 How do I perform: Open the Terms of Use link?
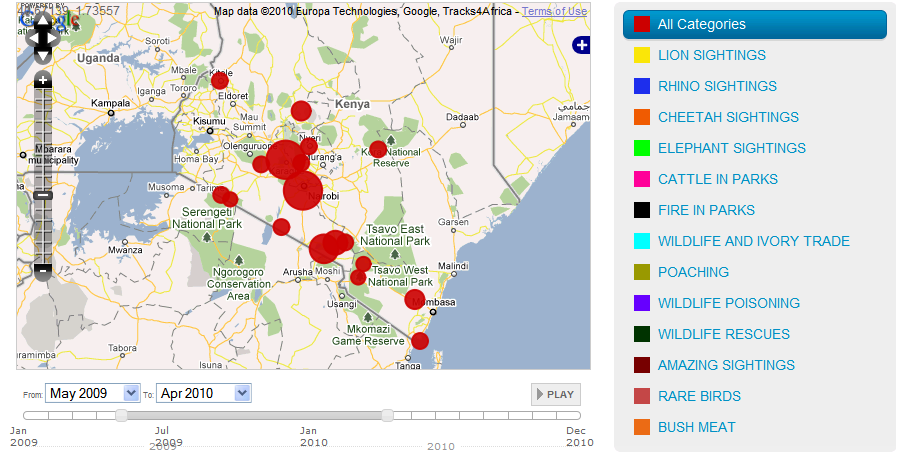pyautogui.click(x=554, y=12)
